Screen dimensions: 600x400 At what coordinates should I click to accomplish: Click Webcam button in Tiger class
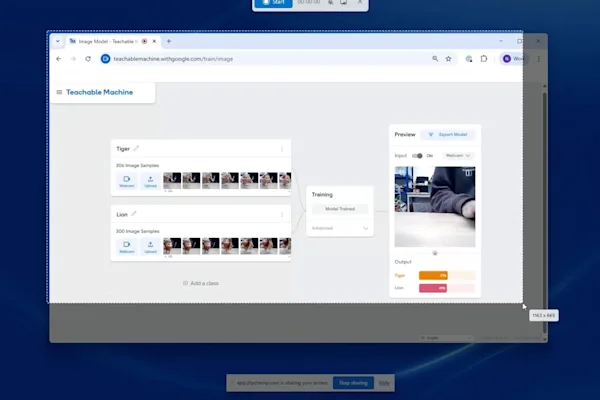pyautogui.click(x=127, y=181)
